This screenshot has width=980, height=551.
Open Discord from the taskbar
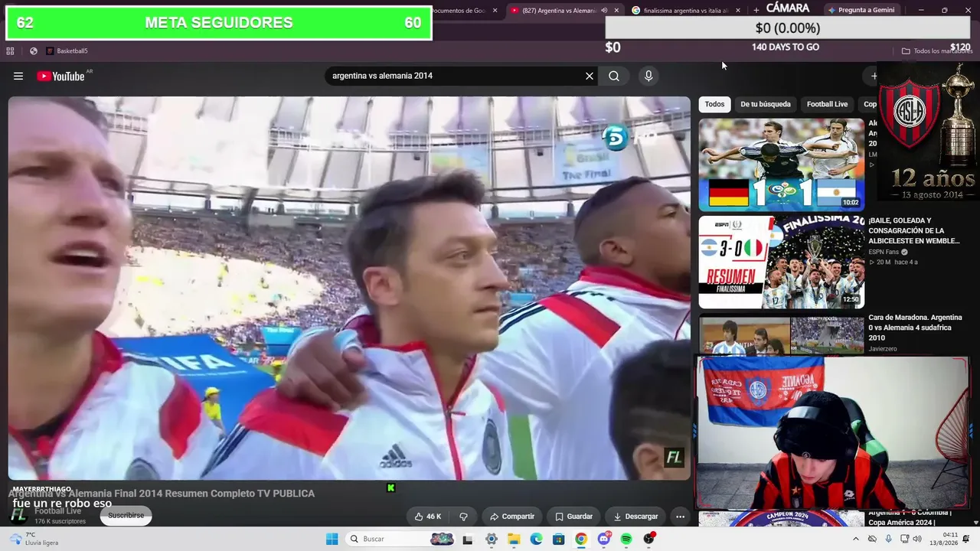click(604, 539)
